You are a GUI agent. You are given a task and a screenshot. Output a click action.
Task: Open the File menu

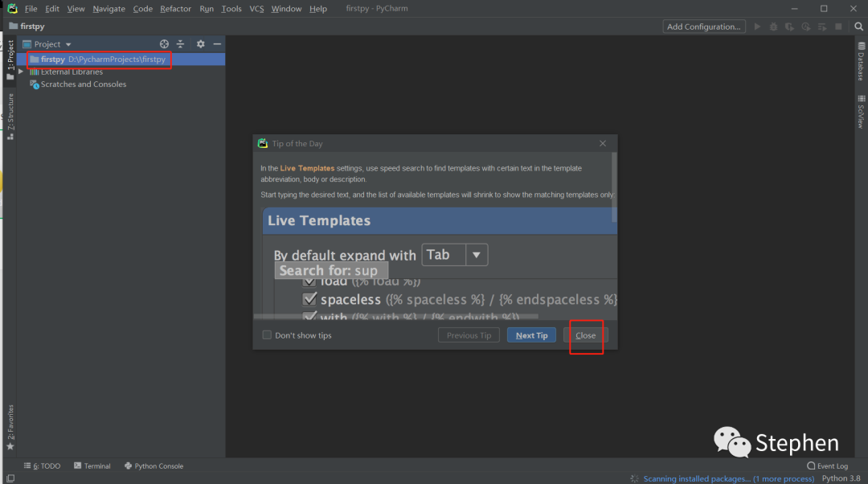(x=31, y=8)
